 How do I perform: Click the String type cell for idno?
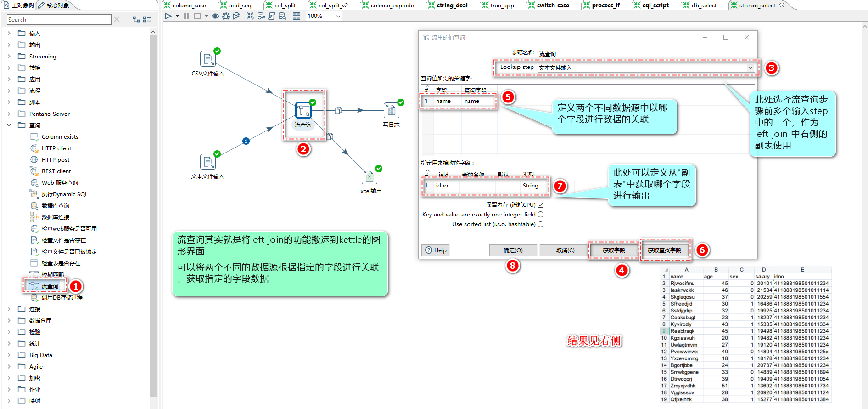coord(533,185)
